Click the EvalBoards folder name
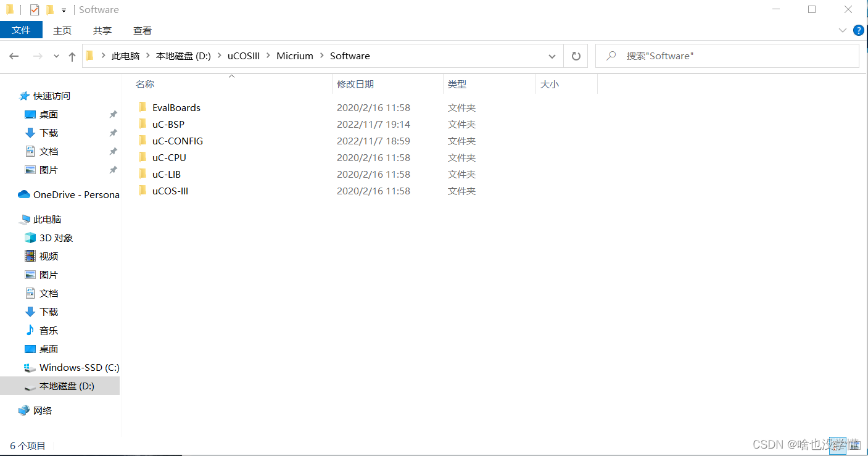Viewport: 868px width, 456px height. tap(176, 107)
